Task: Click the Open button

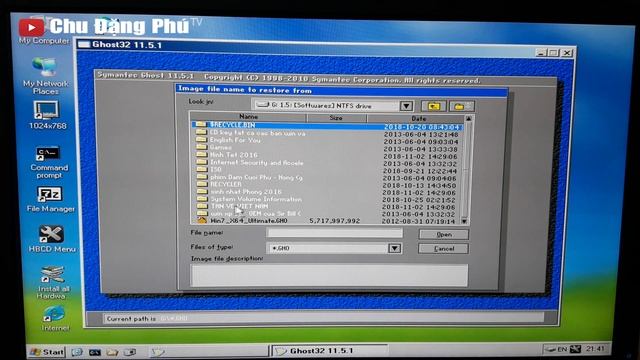Action: tap(444, 234)
